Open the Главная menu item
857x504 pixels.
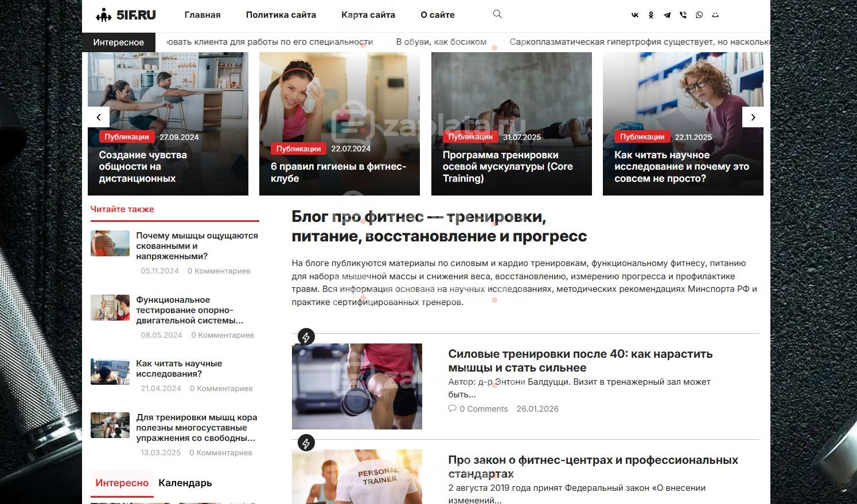202,15
